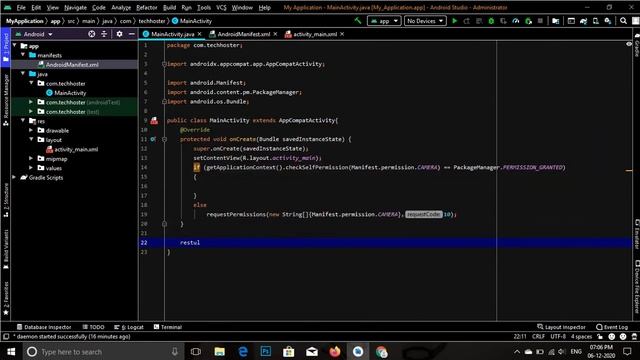Click the override gutter icon on line 11
Screen dimensions: 640x360
(152, 139)
